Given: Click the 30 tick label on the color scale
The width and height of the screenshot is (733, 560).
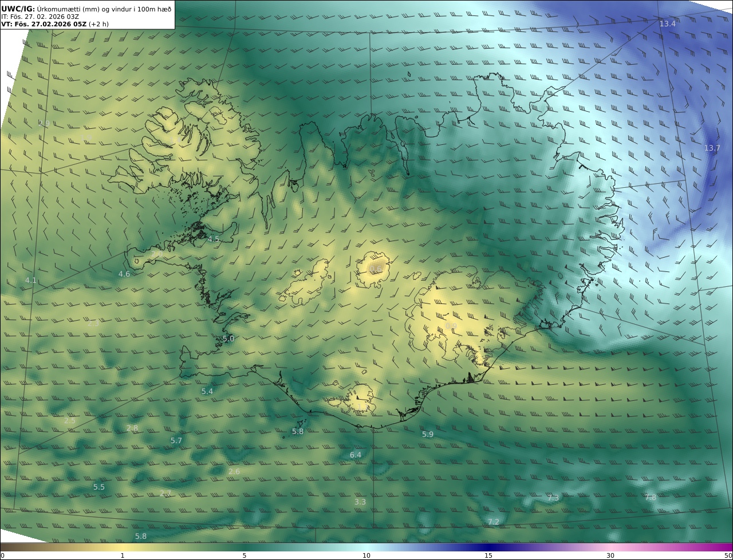Looking at the screenshot, I should pos(610,555).
